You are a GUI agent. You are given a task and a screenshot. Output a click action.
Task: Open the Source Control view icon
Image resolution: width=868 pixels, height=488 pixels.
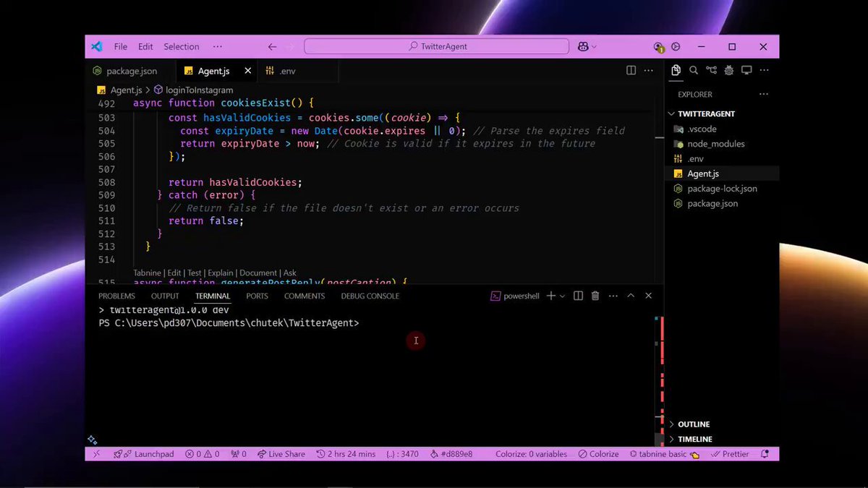pyautogui.click(x=712, y=70)
